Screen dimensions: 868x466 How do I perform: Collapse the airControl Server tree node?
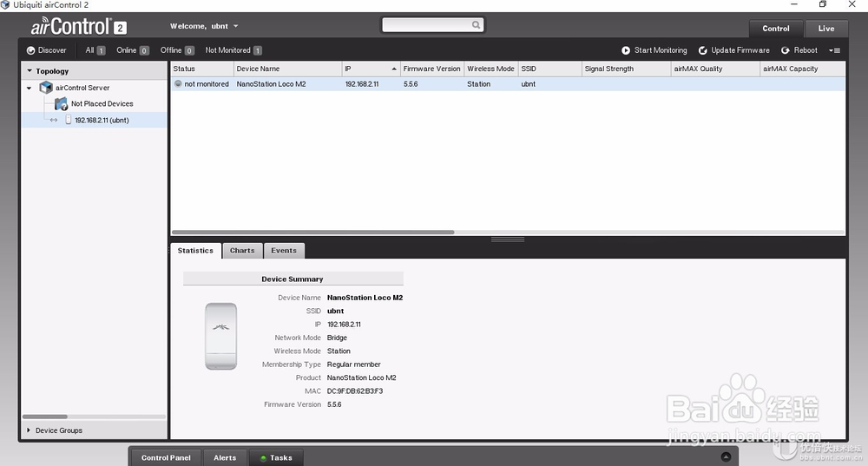(29, 88)
